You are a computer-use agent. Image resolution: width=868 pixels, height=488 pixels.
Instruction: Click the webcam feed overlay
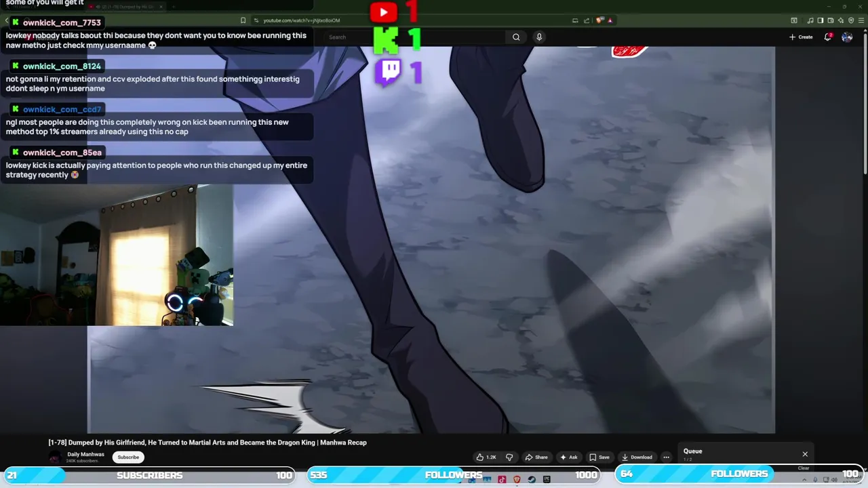point(117,256)
